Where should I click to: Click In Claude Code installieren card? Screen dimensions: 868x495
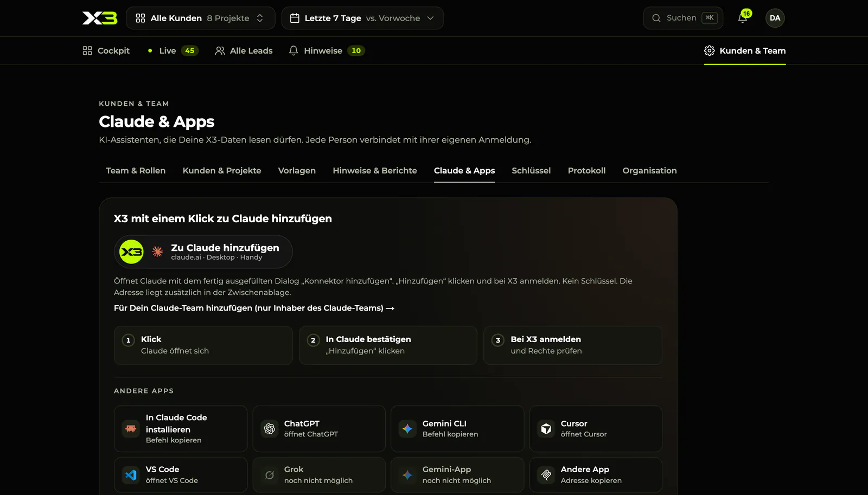[181, 428]
